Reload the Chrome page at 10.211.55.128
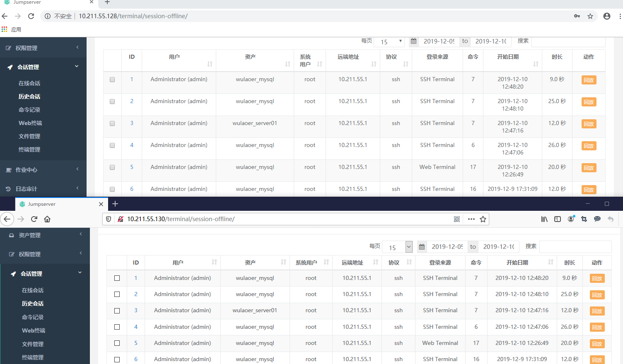Screen dimensions: 623x364 point(31,16)
